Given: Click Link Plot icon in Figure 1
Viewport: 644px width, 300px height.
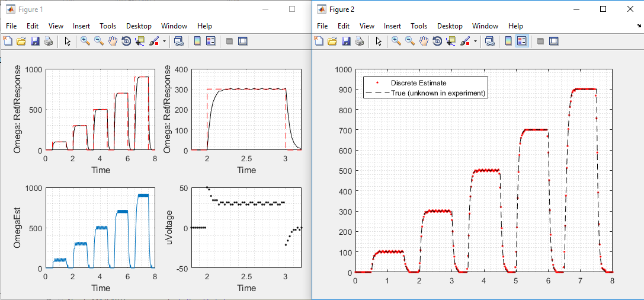Looking at the screenshot, I should (x=179, y=41).
